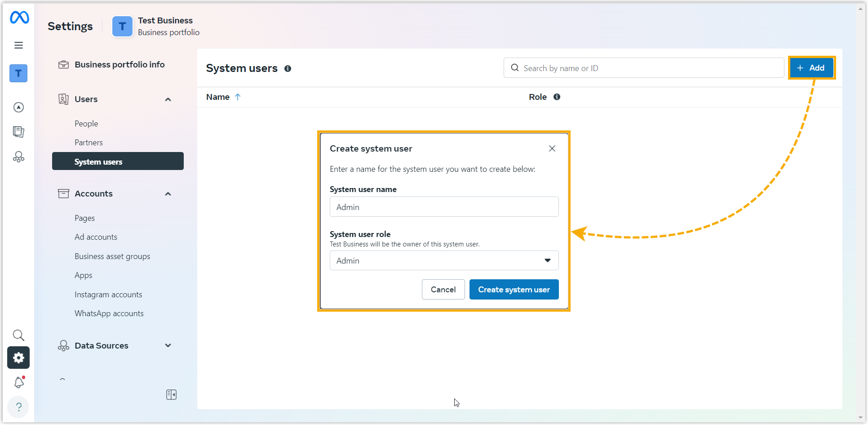Click the Help question mark icon
The width and height of the screenshot is (868, 425).
pyautogui.click(x=18, y=407)
